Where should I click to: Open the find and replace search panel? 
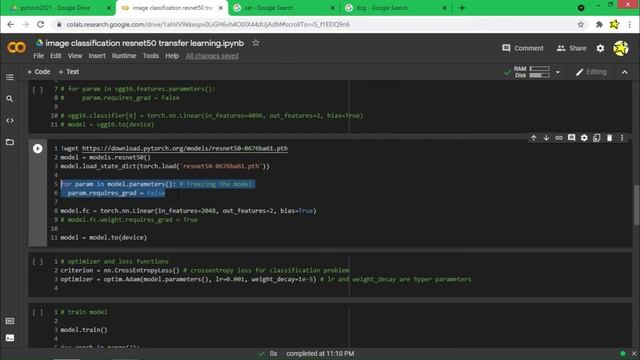click(10, 99)
